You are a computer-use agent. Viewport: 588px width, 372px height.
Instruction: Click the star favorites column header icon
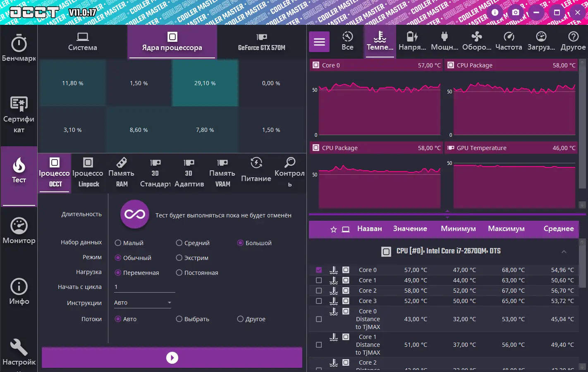click(x=334, y=229)
